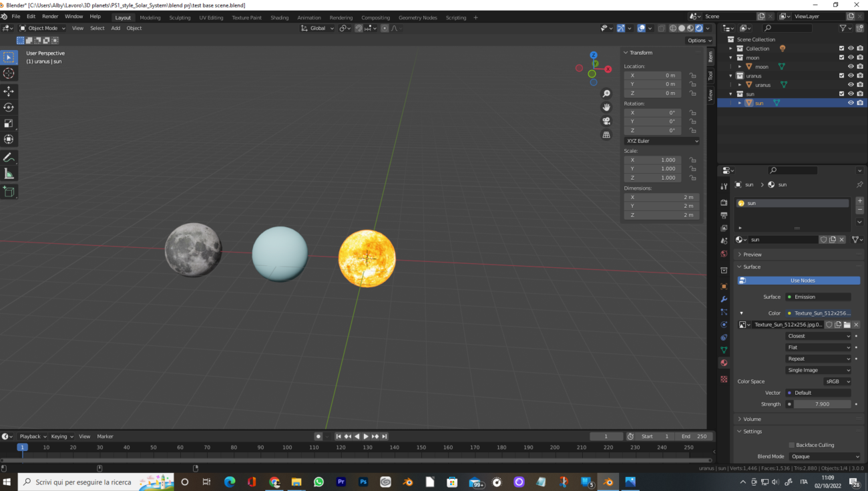Open Global transform orientation dropdown

coord(317,28)
